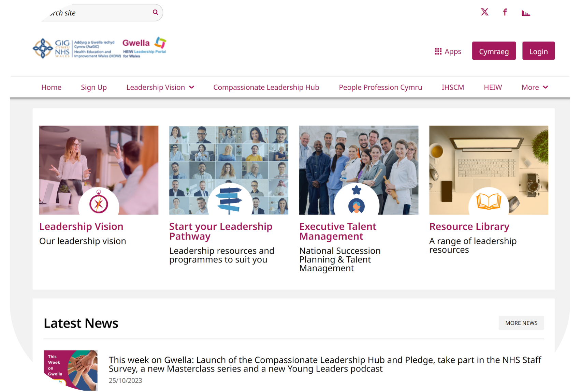
Task: Click the MORE NEWS button
Action: pyautogui.click(x=521, y=323)
